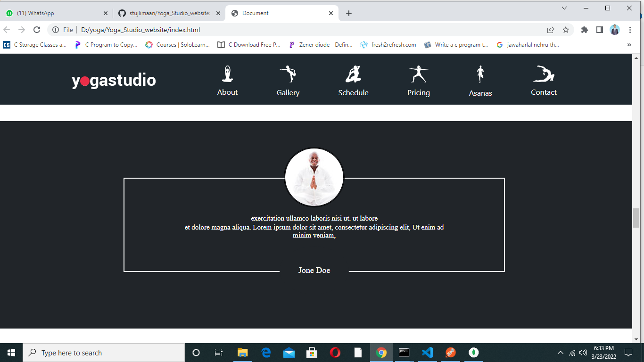This screenshot has width=644, height=362.
Task: Show hidden system tray icons
Action: [560, 353]
